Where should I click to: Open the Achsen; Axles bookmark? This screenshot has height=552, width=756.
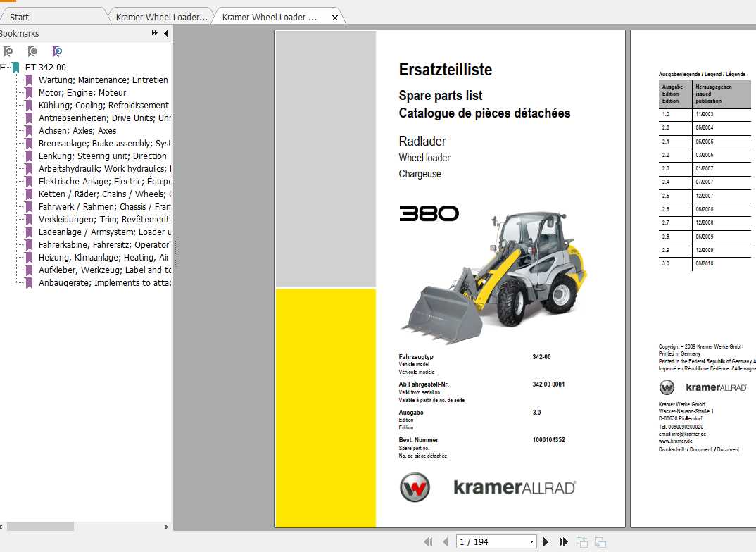(77, 131)
